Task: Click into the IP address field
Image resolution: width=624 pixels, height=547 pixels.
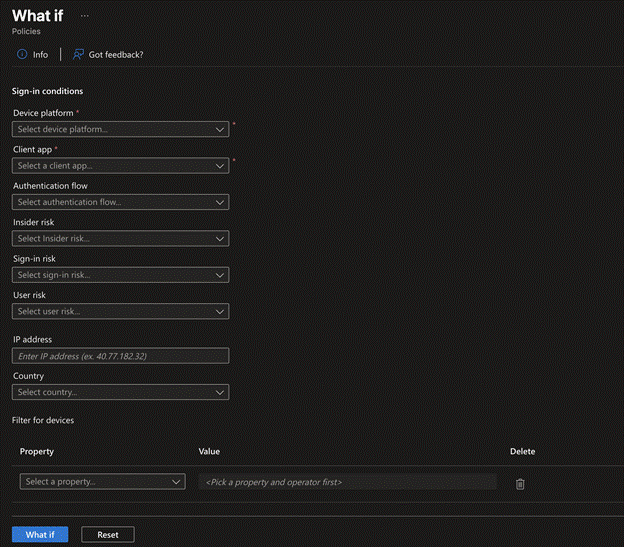Action: click(120, 356)
